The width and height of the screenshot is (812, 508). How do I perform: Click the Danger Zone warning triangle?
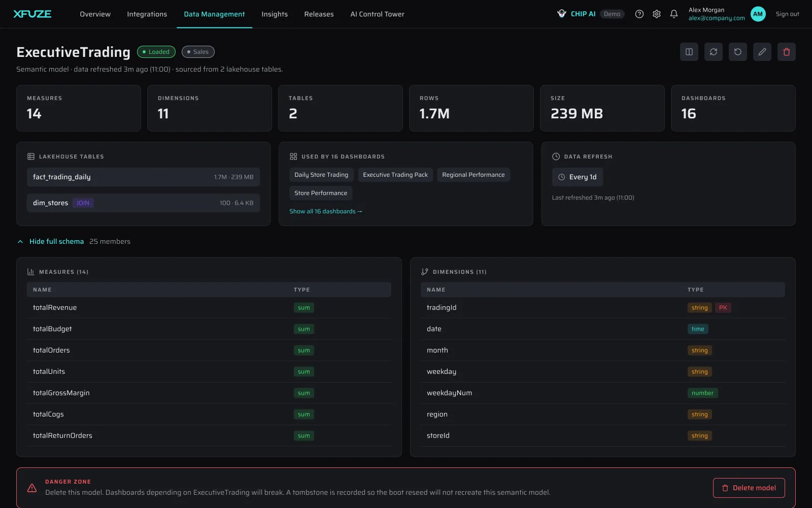click(x=32, y=488)
